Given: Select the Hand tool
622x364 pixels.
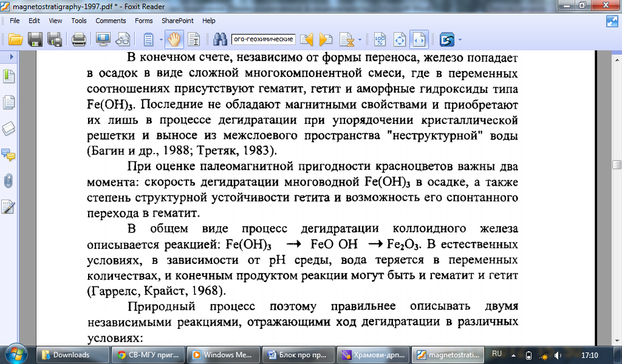Looking at the screenshot, I should pyautogui.click(x=174, y=39).
